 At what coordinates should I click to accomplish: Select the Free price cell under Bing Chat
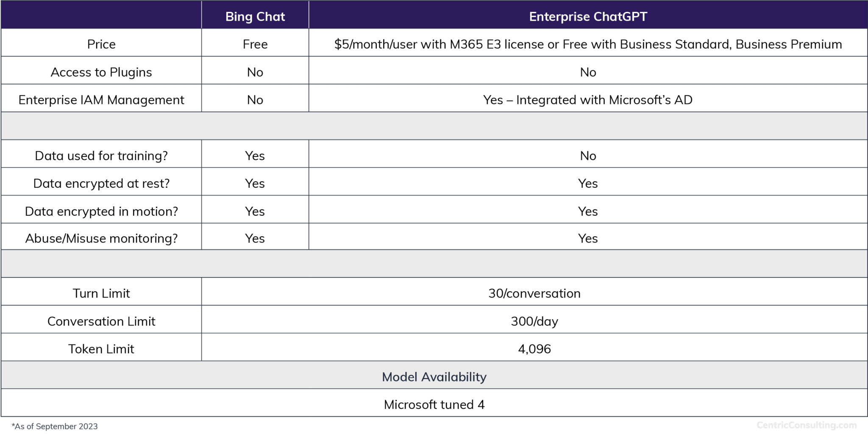pyautogui.click(x=254, y=43)
